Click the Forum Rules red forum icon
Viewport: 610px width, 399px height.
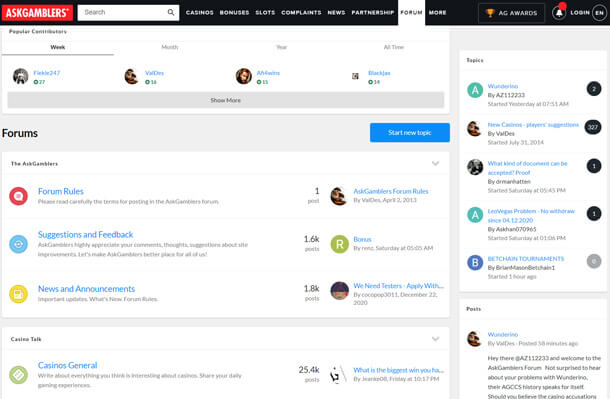18,196
